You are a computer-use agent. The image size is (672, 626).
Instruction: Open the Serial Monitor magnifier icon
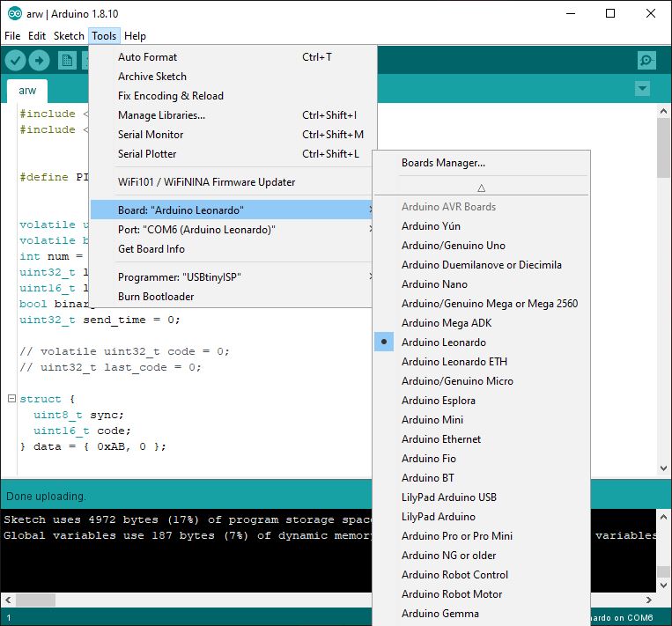[646, 61]
